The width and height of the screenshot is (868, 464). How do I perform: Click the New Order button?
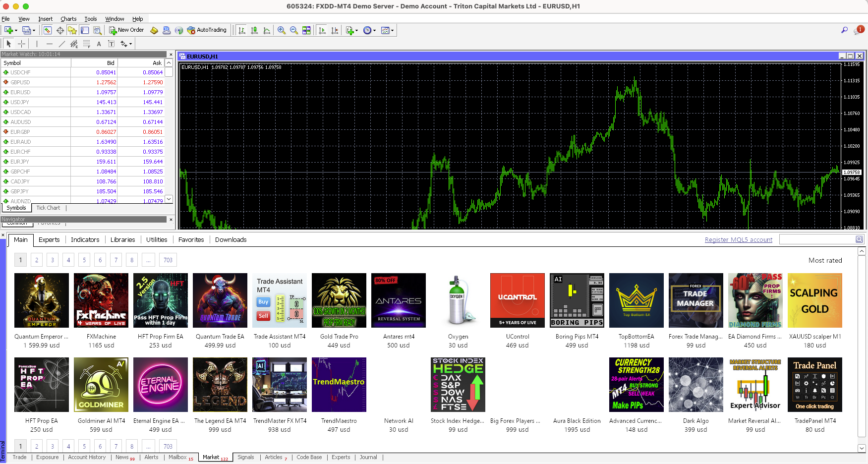coord(126,30)
